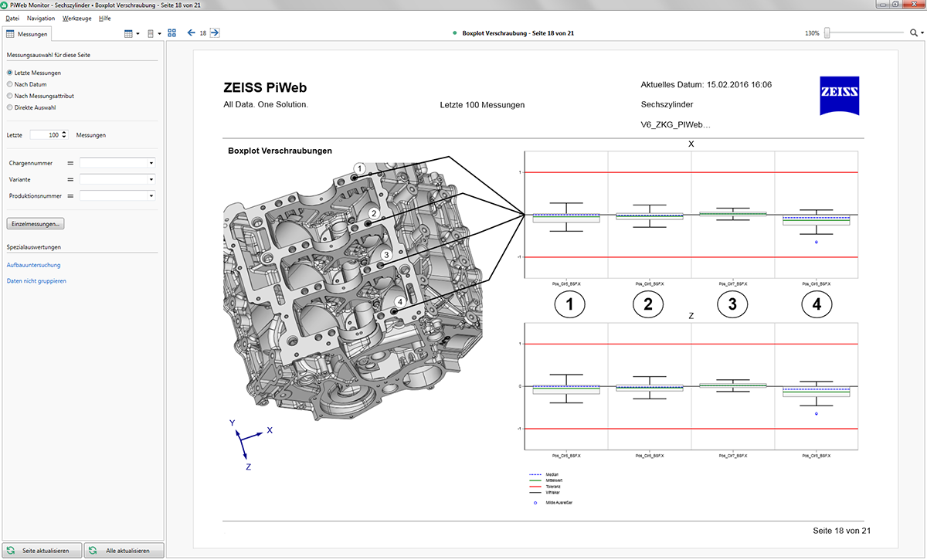Click the Toleranz legend entry
Image resolution: width=927 pixels, height=560 pixels.
[545, 486]
